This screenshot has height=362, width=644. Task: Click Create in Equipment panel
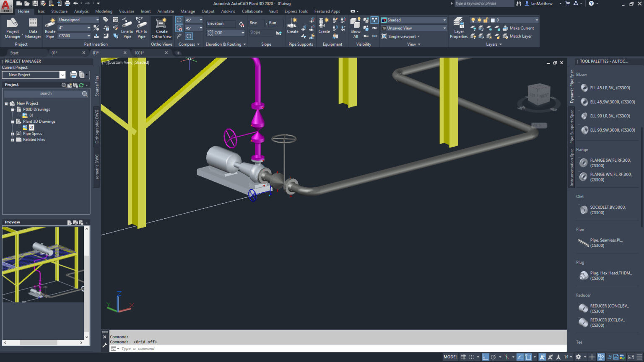[x=324, y=28]
